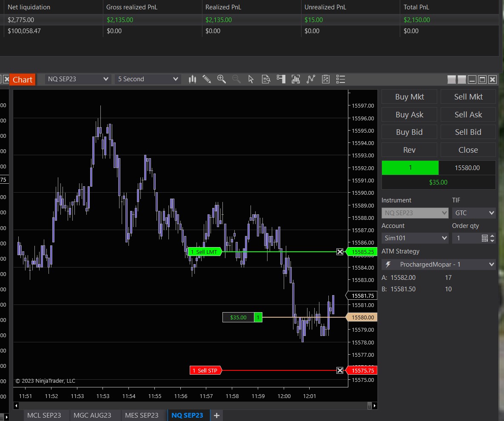504x421 pixels.
Task: Open the ProchargedMopar ATM Strategy dropdown
Action: point(439,265)
